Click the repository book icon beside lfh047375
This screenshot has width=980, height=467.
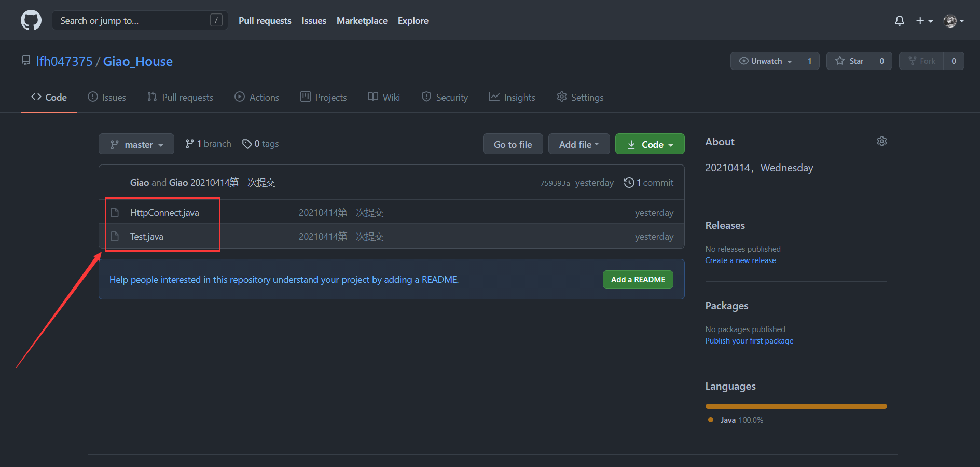(x=26, y=61)
